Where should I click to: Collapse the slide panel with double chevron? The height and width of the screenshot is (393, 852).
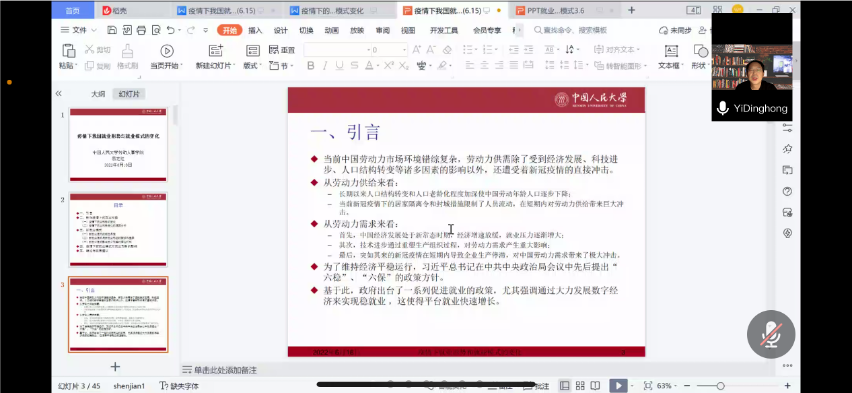point(59,93)
